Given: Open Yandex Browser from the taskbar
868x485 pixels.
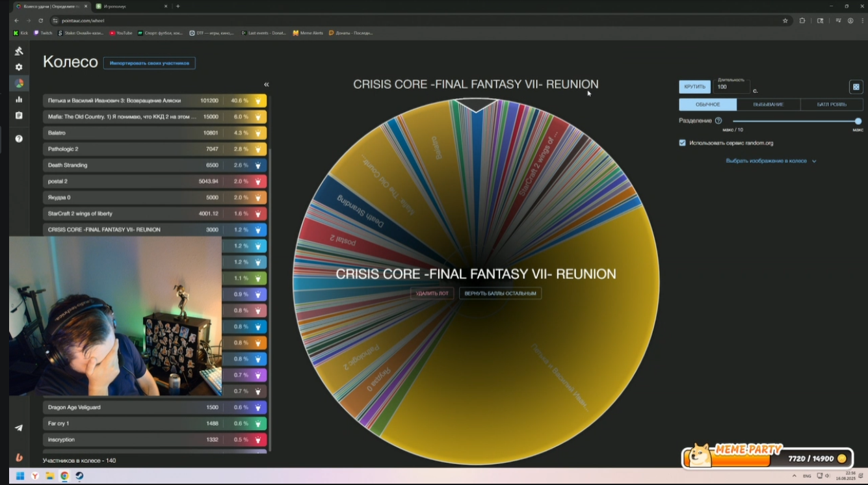Looking at the screenshot, I should click(34, 476).
